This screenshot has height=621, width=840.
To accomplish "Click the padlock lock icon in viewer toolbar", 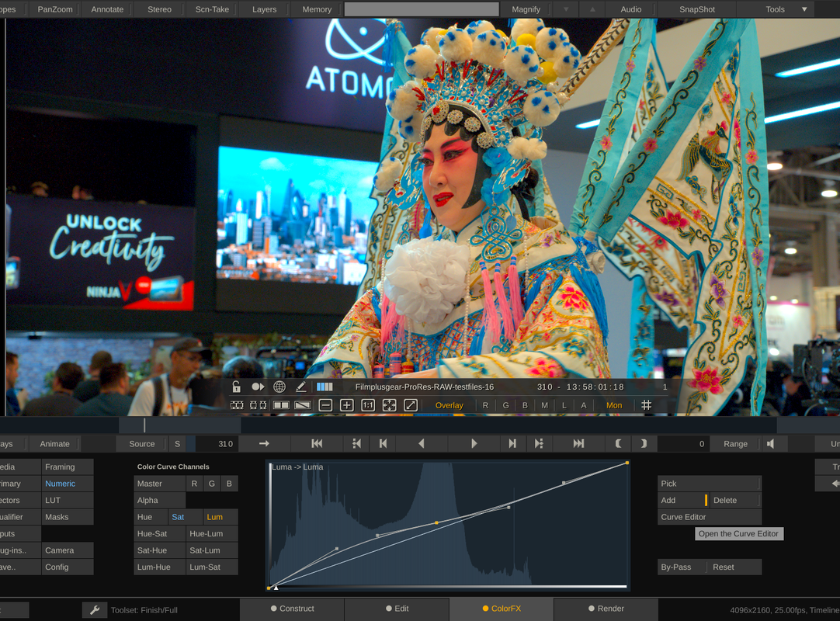I will click(236, 387).
